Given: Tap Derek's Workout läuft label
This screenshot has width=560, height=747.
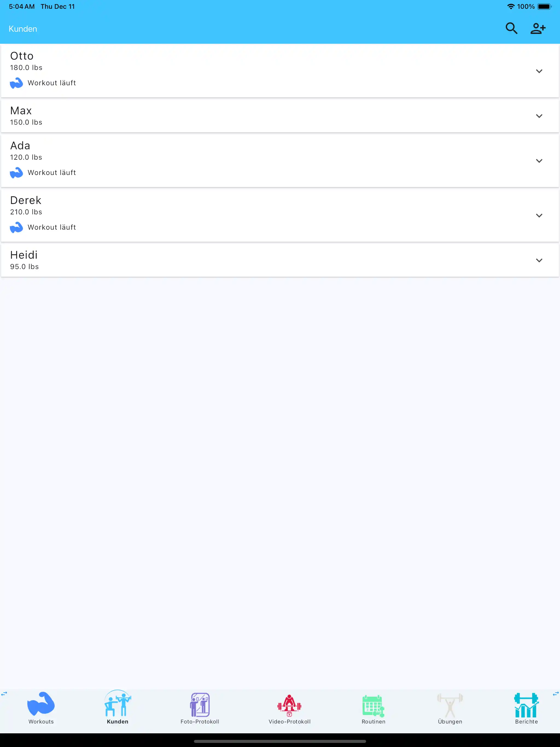Looking at the screenshot, I should (51, 227).
